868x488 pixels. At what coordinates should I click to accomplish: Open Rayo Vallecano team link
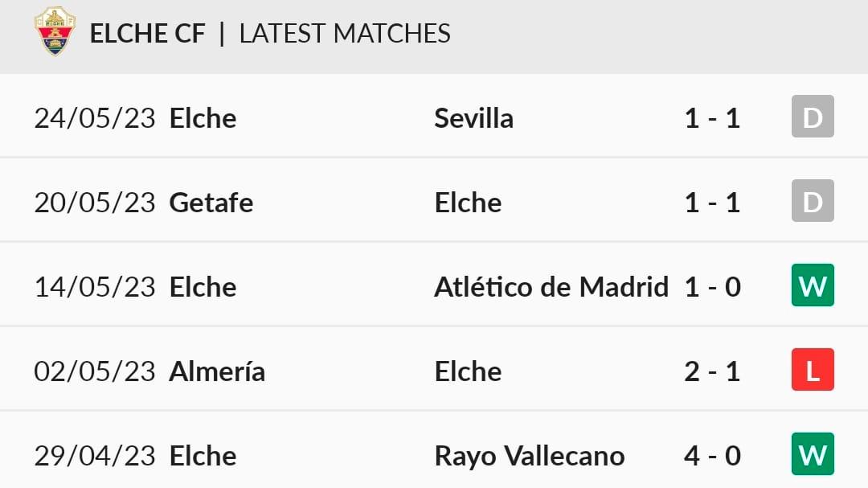coord(530,457)
